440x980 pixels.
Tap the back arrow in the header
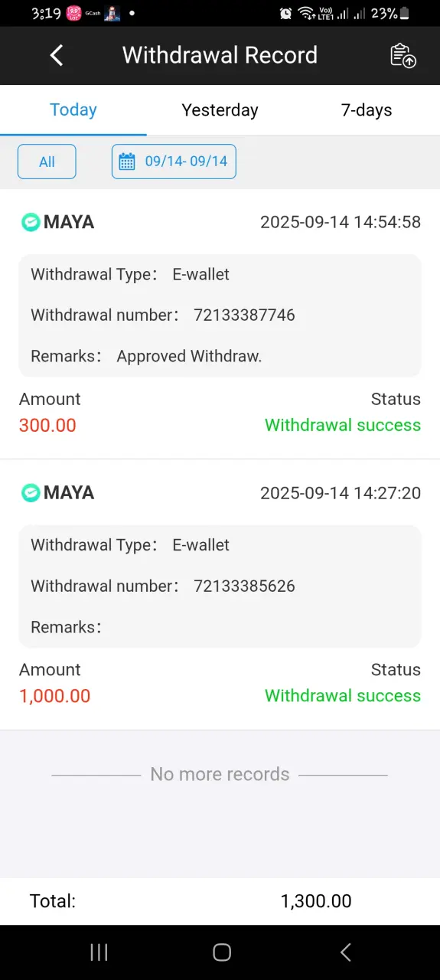pyautogui.click(x=56, y=55)
